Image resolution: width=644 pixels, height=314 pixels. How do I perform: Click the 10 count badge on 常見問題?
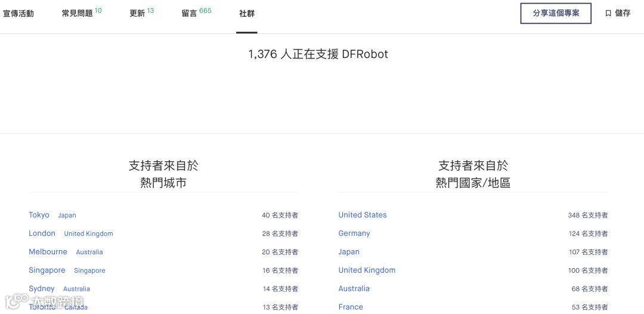click(98, 11)
